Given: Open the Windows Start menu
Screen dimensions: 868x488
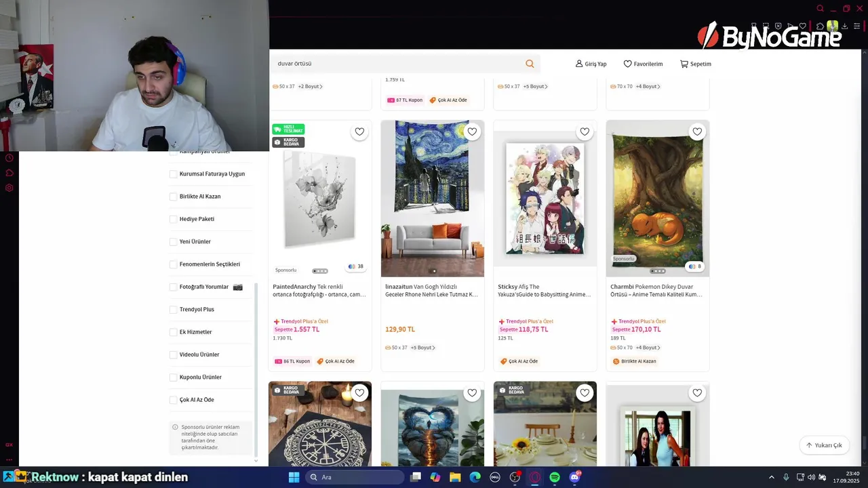Looking at the screenshot, I should [x=294, y=477].
